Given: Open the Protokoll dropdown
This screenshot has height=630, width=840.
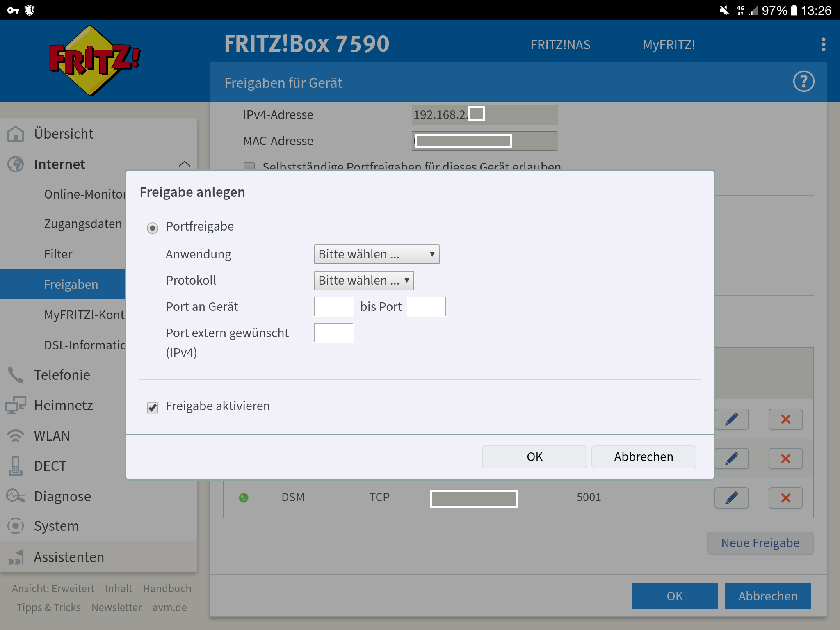Looking at the screenshot, I should (363, 281).
